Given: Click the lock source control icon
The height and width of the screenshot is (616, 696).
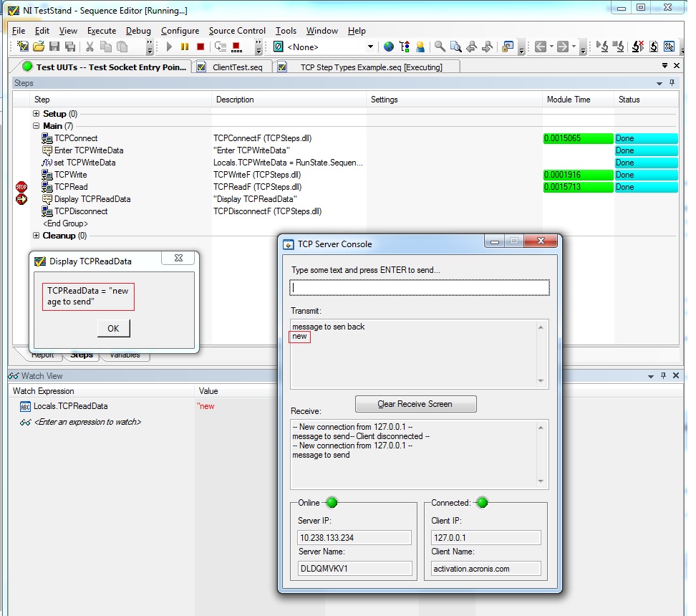Looking at the screenshot, I should [508, 46].
